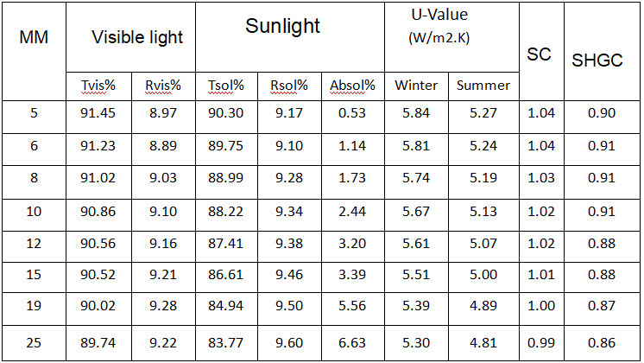Click the 0.99 SC value cell
The height and width of the screenshot is (363, 644).
(x=541, y=343)
